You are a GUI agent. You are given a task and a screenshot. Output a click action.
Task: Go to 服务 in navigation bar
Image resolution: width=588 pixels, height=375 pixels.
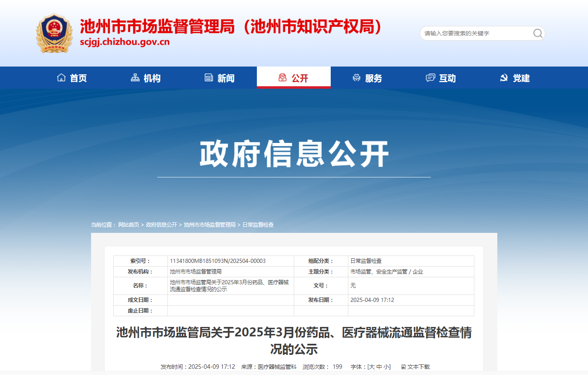373,78
